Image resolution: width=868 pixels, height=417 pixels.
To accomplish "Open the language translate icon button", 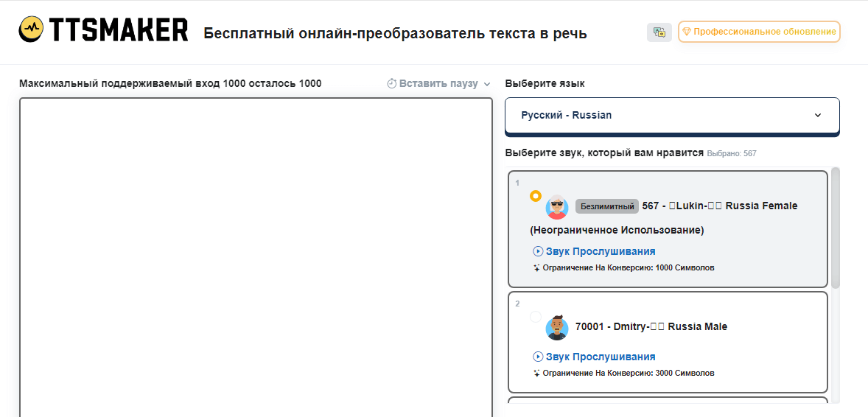I will (x=659, y=32).
